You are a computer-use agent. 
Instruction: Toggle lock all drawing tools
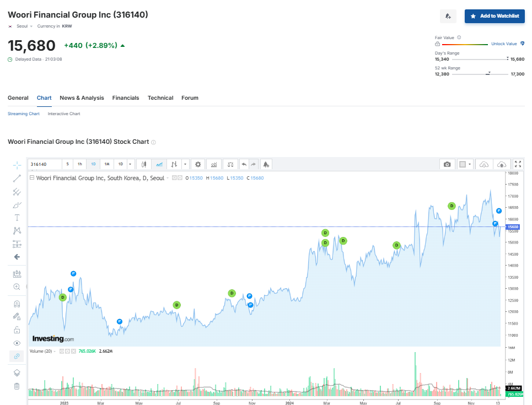tap(17, 330)
